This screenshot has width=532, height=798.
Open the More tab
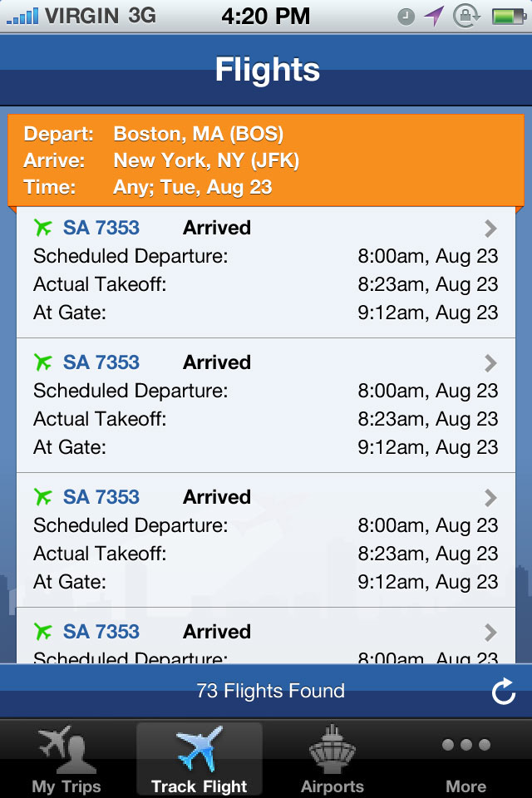tap(465, 760)
